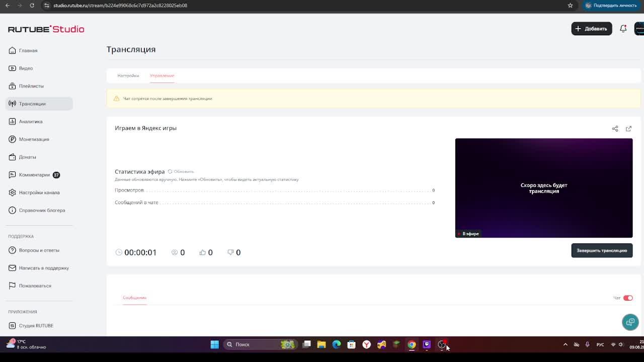This screenshot has width=644, height=362.
Task: Open Microsoft Edge from taskbar
Action: [337, 344]
